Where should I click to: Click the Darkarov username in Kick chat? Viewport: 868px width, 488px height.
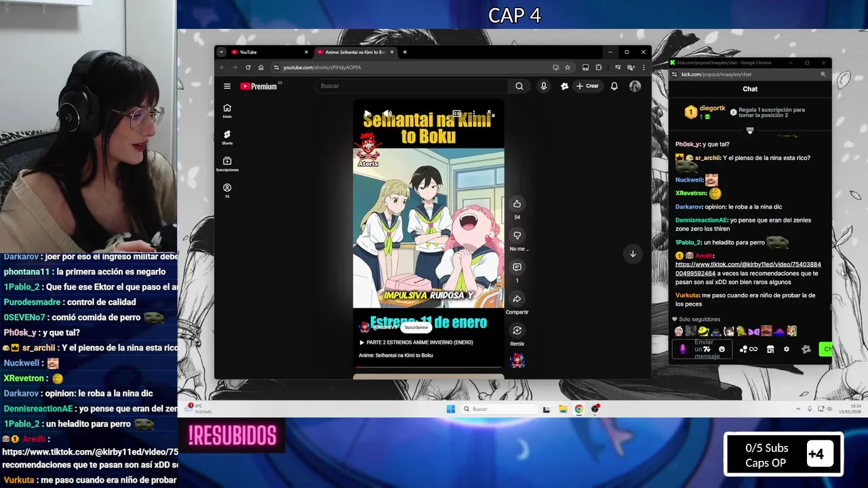[688, 207]
